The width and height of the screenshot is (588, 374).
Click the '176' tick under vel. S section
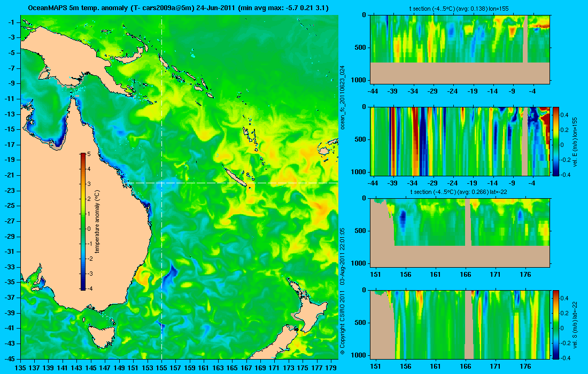525,367
